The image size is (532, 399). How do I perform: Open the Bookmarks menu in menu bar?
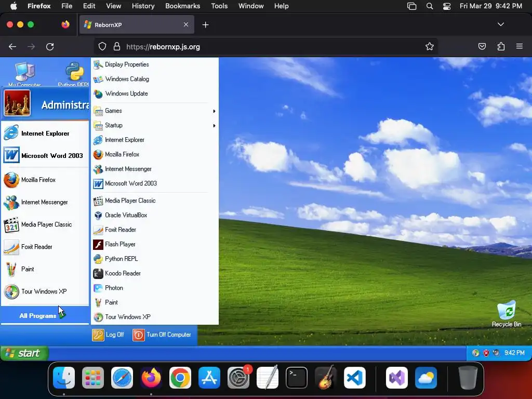tap(182, 6)
